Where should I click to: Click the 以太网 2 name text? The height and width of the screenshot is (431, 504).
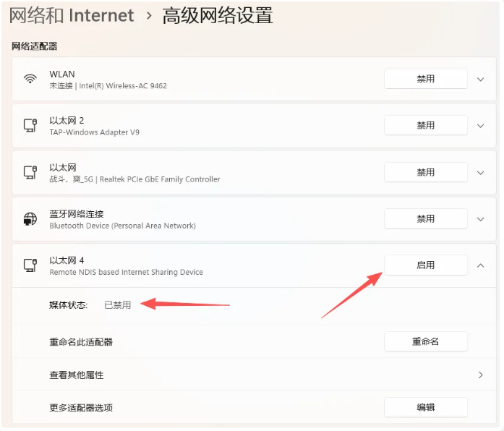pos(67,121)
